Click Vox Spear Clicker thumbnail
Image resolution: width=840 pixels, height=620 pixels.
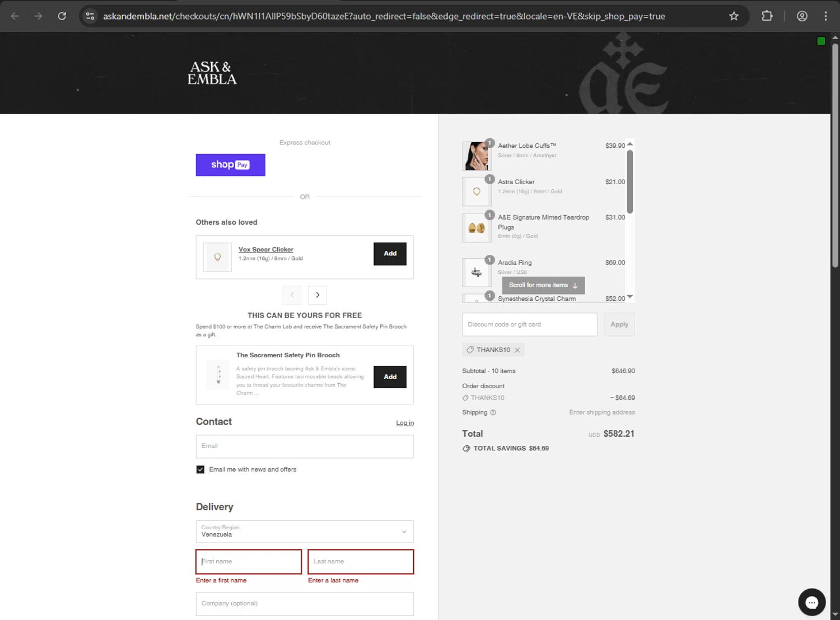pos(217,257)
